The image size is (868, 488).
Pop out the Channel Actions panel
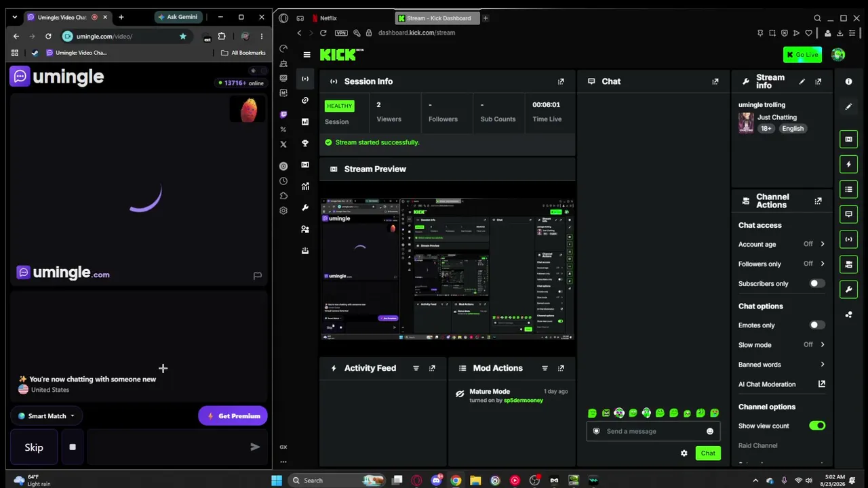tap(818, 201)
